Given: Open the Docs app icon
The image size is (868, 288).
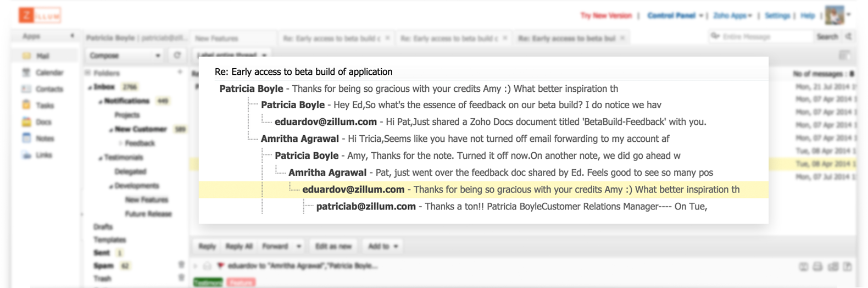Looking at the screenshot, I should click(26, 122).
